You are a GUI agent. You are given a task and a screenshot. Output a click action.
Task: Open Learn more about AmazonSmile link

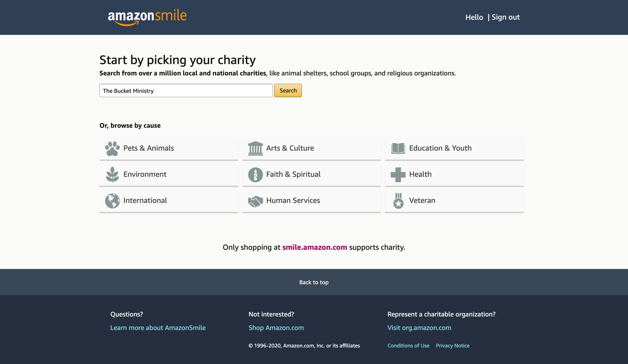click(x=158, y=328)
